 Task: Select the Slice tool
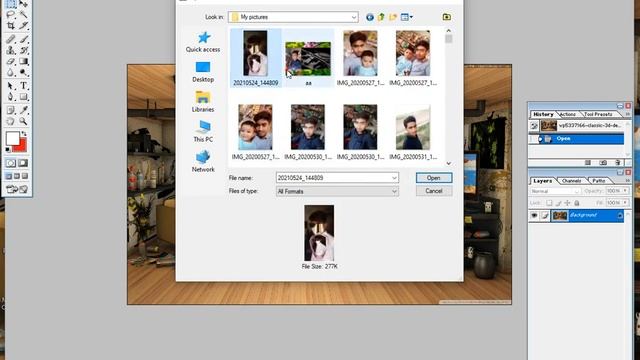[x=24, y=25]
